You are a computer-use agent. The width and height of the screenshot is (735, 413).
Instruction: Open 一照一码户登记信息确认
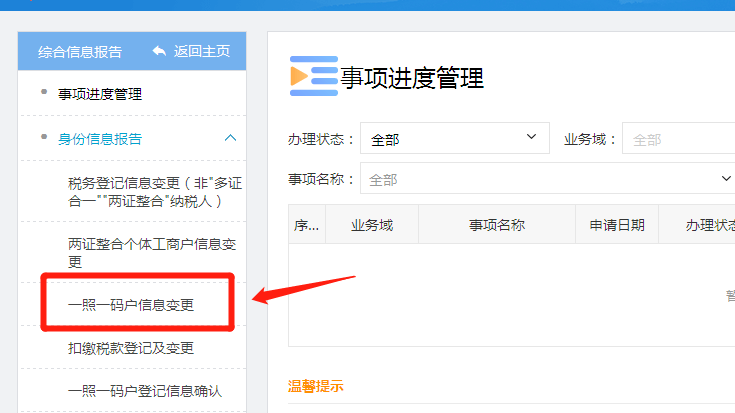coord(144,391)
